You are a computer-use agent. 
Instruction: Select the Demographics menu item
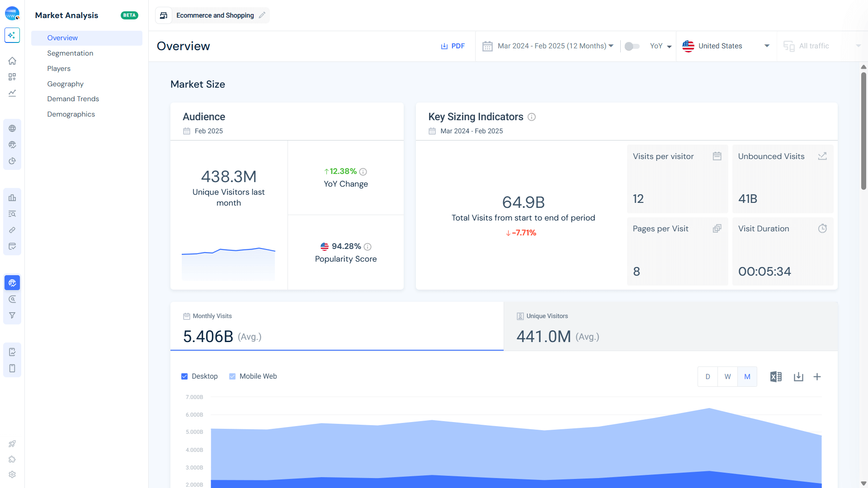[71, 114]
